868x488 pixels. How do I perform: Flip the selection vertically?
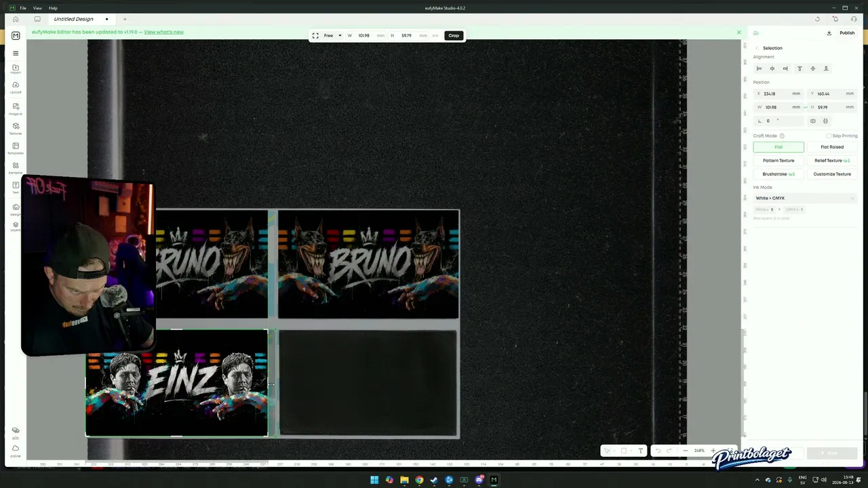(x=825, y=121)
